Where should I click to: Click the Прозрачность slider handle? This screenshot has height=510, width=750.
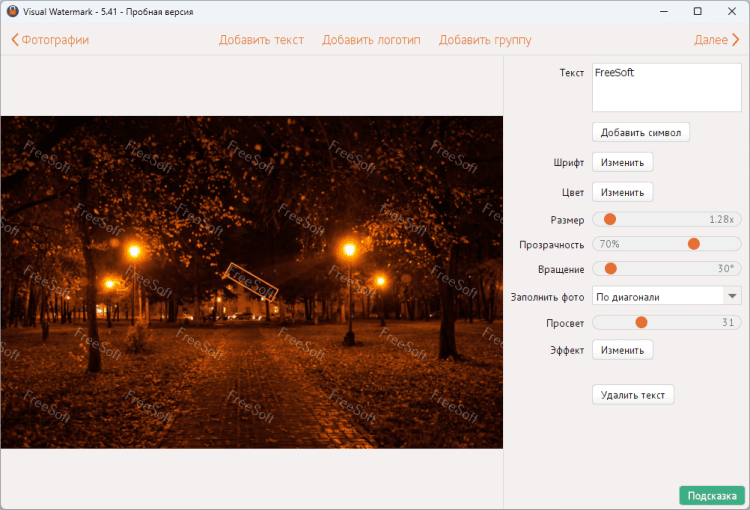694,244
